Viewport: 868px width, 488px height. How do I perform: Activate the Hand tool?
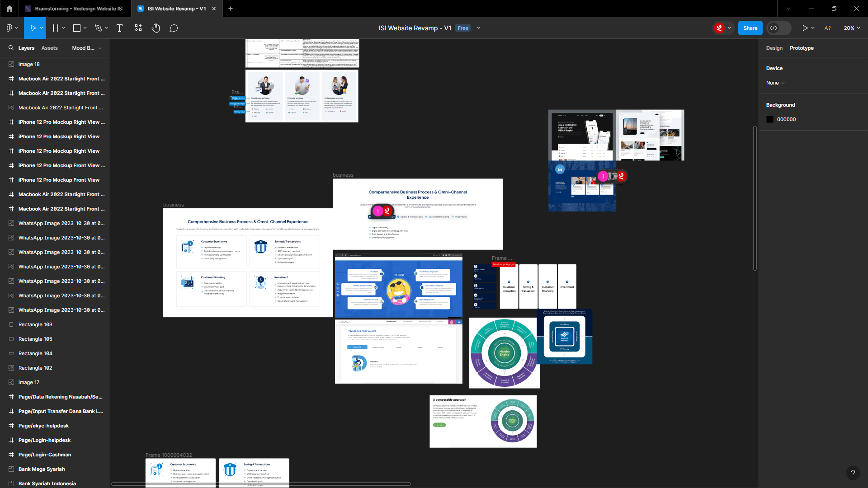(156, 28)
